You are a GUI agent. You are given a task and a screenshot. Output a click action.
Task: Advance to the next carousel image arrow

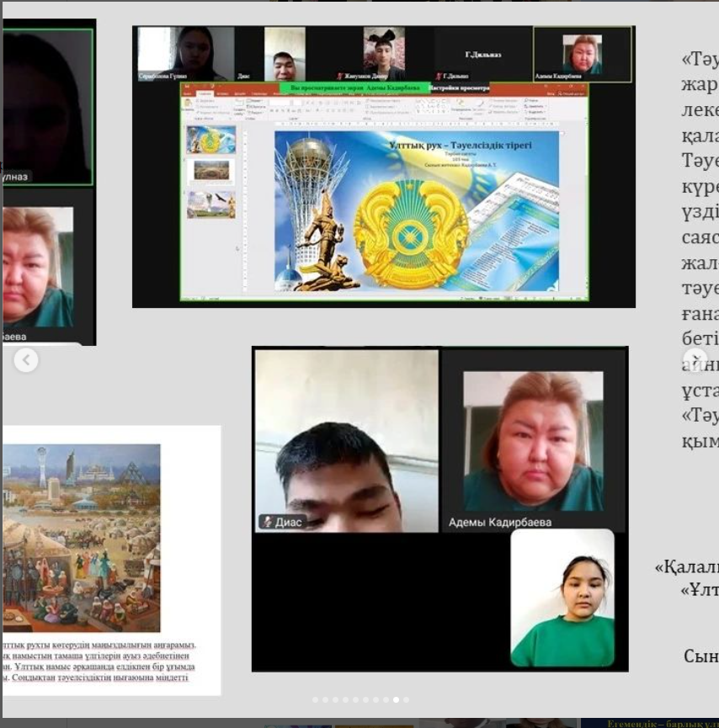[695, 360]
